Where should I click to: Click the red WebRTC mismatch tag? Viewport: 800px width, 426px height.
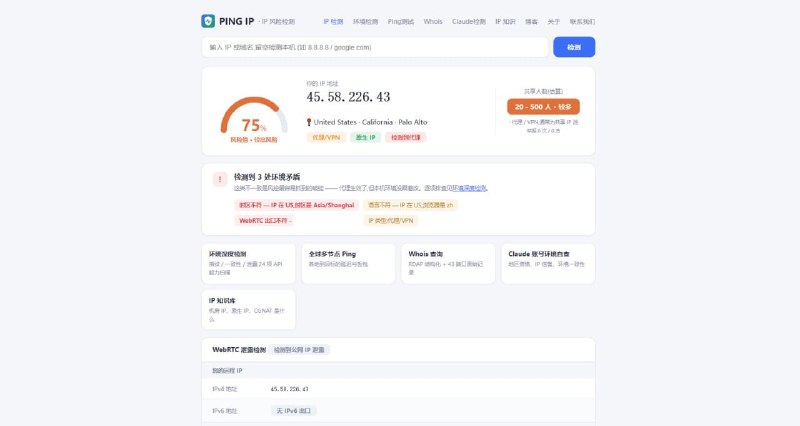[265, 220]
